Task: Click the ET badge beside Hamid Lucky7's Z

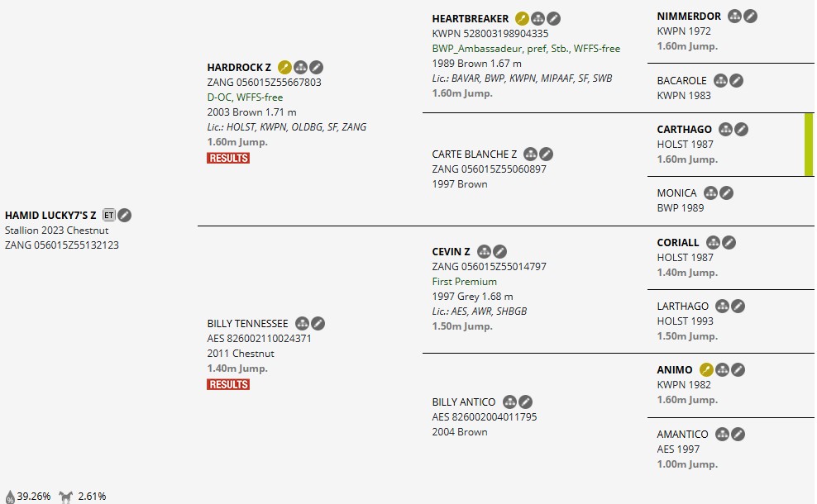Action: point(108,216)
